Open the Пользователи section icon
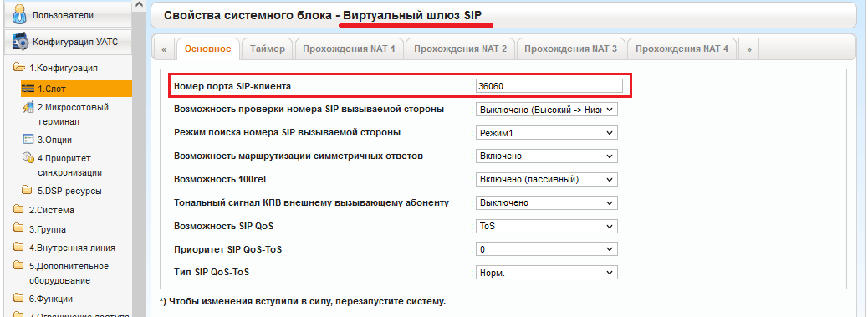868x317 pixels. 19,15
